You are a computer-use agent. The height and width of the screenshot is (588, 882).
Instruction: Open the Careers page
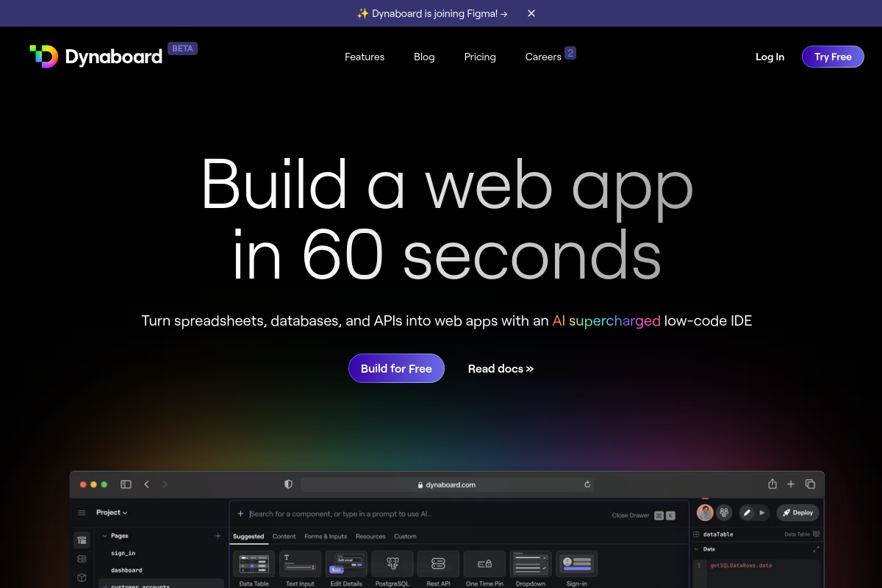pyautogui.click(x=543, y=57)
